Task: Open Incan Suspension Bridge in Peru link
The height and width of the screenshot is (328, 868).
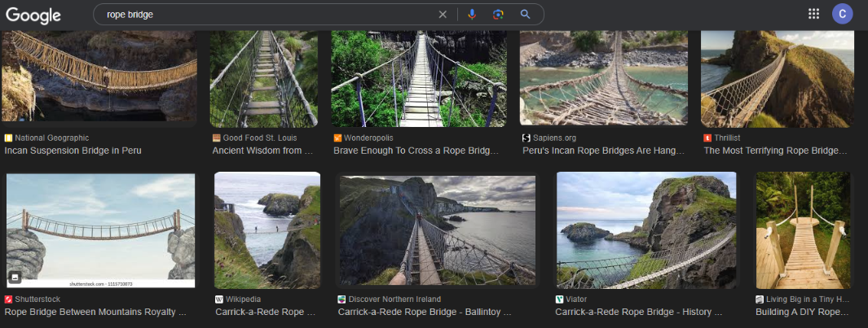Action: (x=73, y=151)
